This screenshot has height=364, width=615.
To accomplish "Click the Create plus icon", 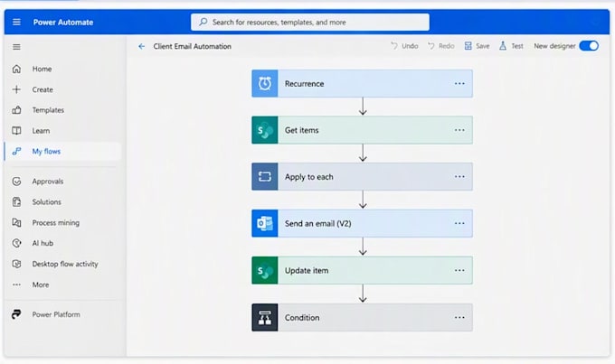I will pos(16,89).
